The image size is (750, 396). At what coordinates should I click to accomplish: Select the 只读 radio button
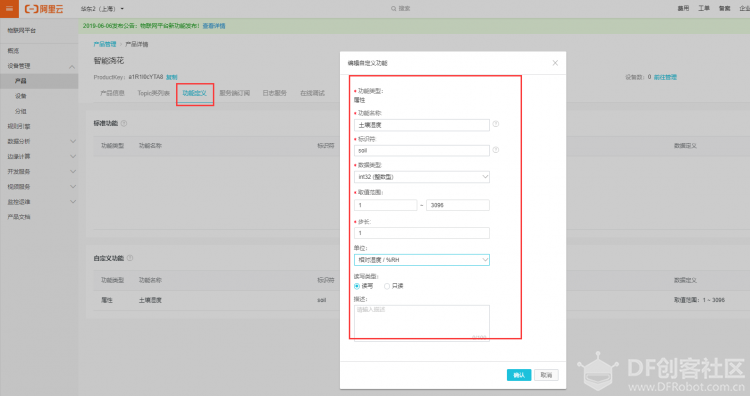[386, 286]
